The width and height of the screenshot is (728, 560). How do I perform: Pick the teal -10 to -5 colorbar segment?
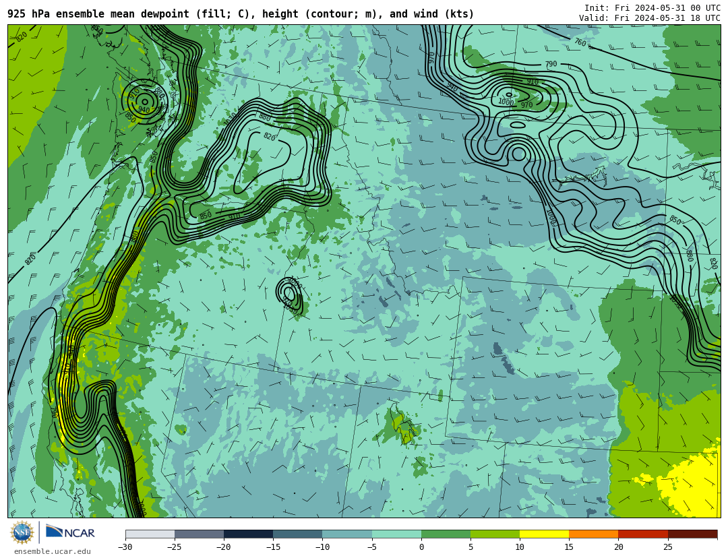click(x=347, y=534)
